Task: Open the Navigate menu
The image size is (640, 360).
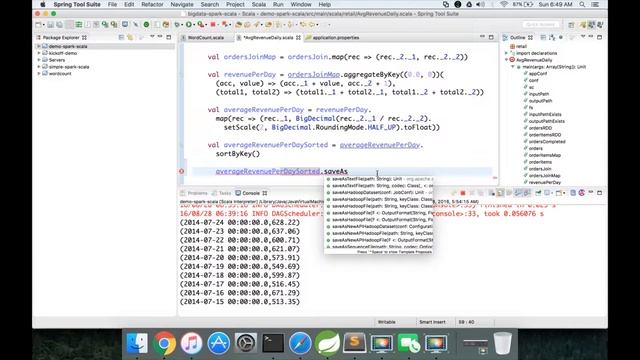Action: (x=182, y=4)
